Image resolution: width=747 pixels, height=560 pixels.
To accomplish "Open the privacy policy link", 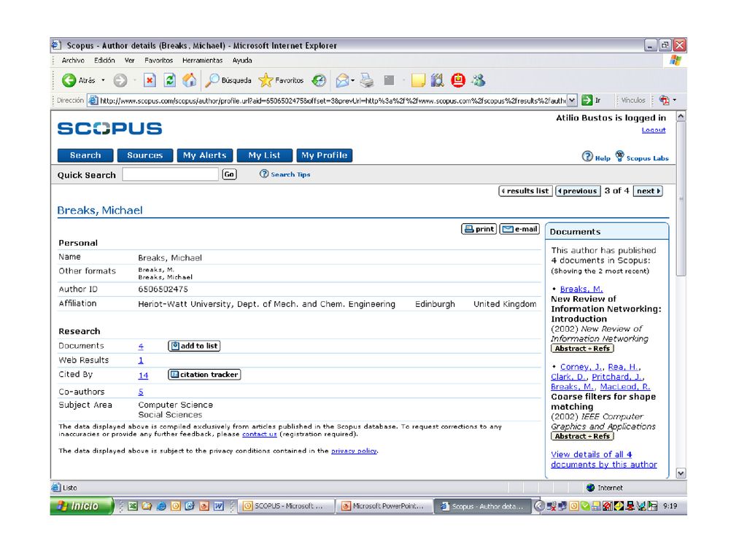I will [354, 451].
